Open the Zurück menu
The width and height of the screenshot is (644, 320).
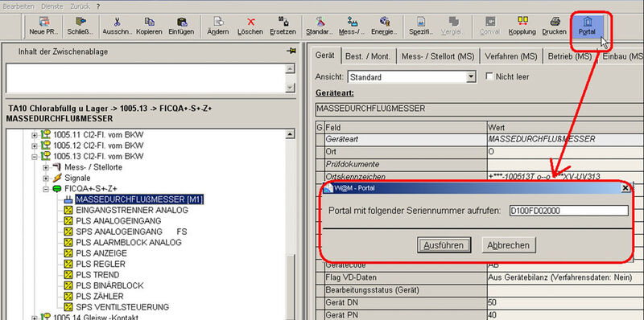pyautogui.click(x=80, y=6)
